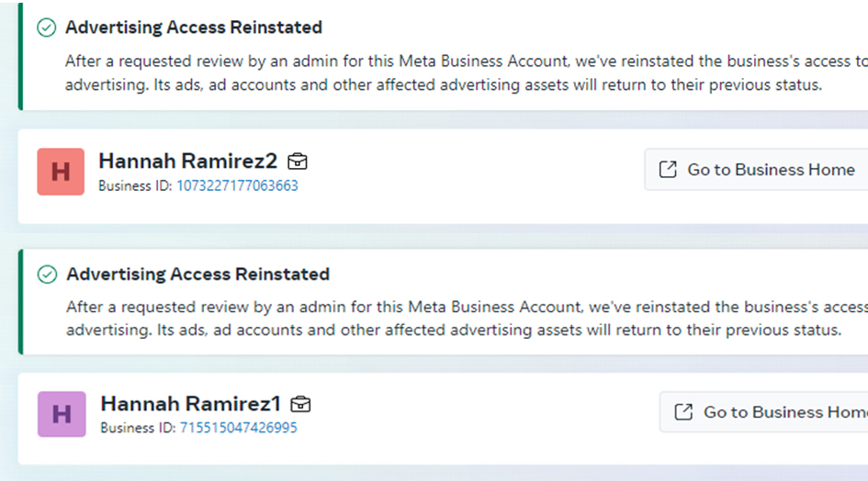This screenshot has width=868, height=481.
Task: Click the green checkmark icon on second reinstated notice
Action: pos(47,274)
